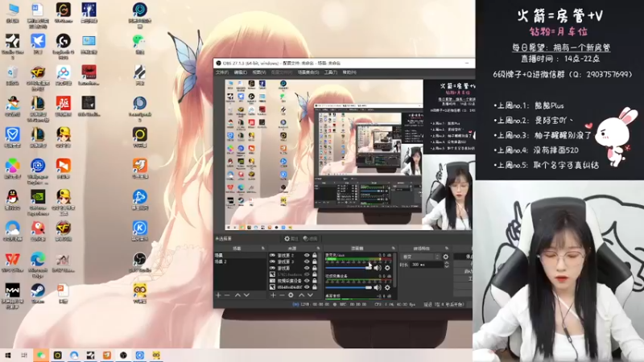This screenshot has width=644, height=362.
Task: Open the OBS 场景集合 menu
Action: click(x=308, y=72)
